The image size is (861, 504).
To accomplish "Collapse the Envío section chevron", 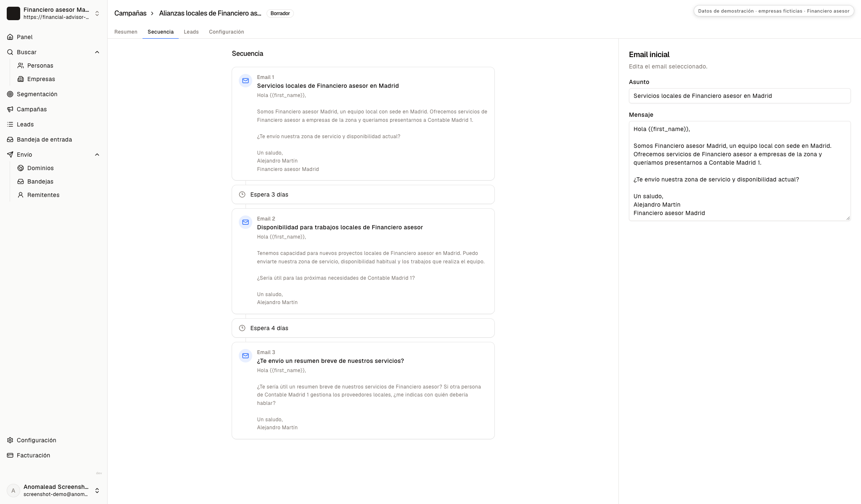I will click(x=97, y=155).
